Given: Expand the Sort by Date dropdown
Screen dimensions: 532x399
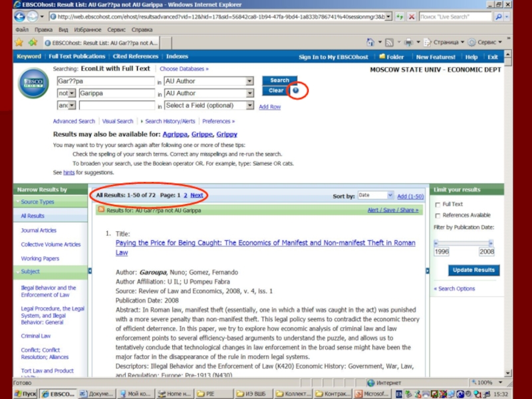Looking at the screenshot, I should (x=390, y=196).
